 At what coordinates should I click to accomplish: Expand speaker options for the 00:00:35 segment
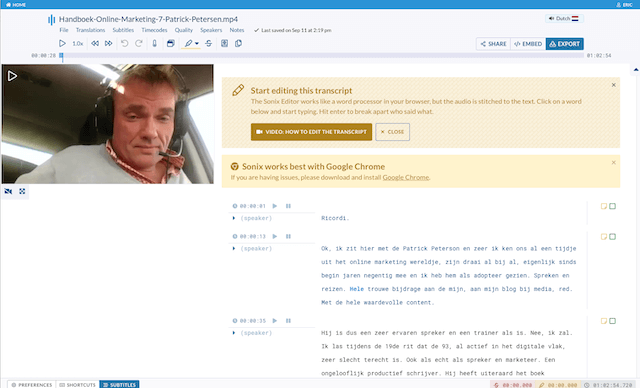[x=234, y=333]
